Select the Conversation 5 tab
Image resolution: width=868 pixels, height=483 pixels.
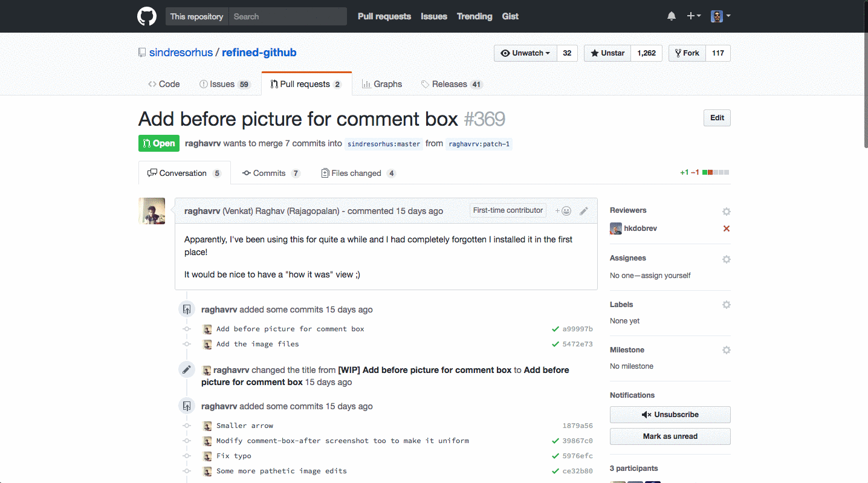click(x=184, y=173)
